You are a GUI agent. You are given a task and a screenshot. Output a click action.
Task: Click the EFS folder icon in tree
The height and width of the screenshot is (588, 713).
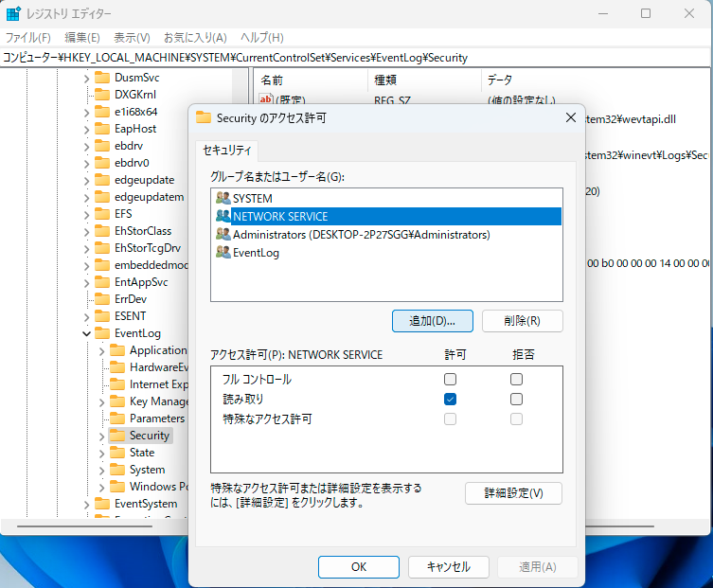(102, 214)
